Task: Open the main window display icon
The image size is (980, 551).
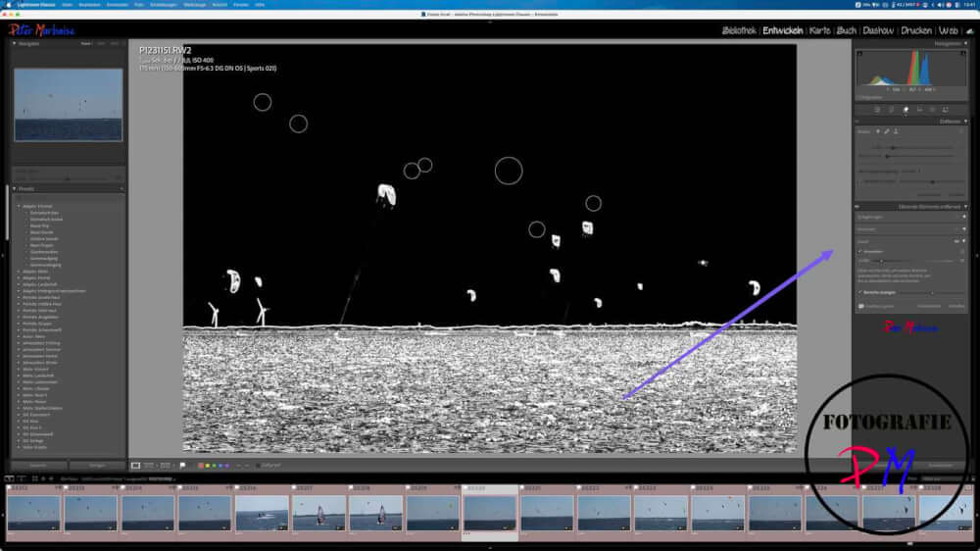Action: tap(9, 478)
